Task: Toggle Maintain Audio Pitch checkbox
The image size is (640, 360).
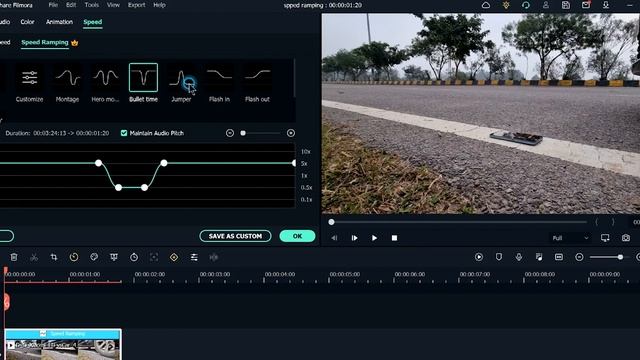Action: pyautogui.click(x=124, y=133)
